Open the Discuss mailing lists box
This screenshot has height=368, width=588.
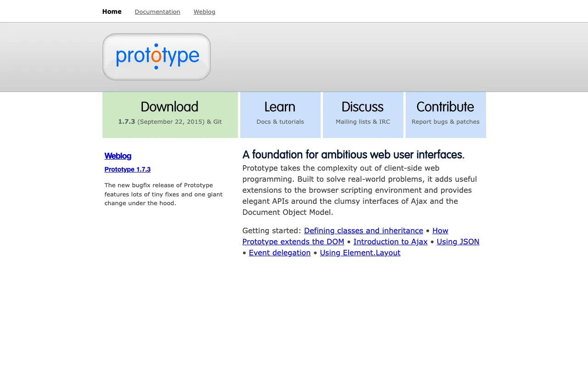click(x=363, y=115)
